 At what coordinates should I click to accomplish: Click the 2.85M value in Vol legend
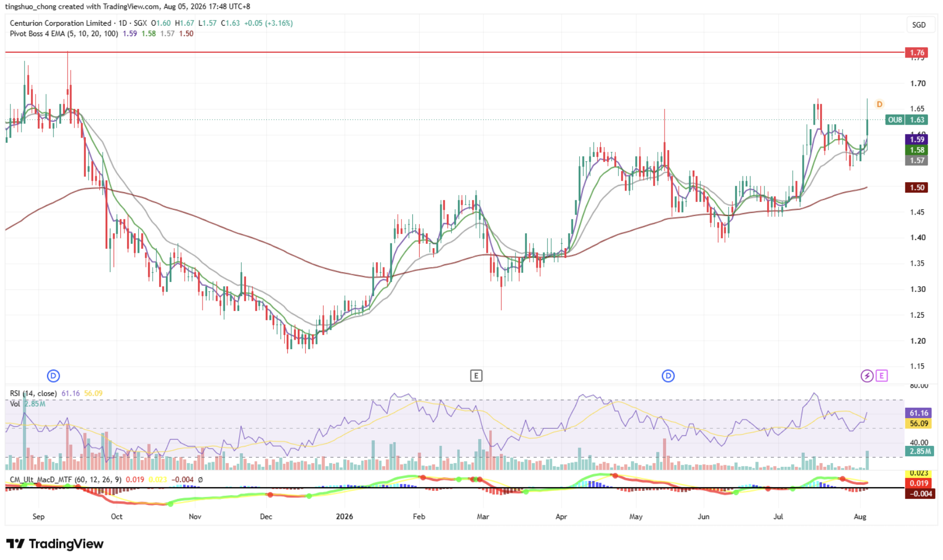click(x=35, y=404)
